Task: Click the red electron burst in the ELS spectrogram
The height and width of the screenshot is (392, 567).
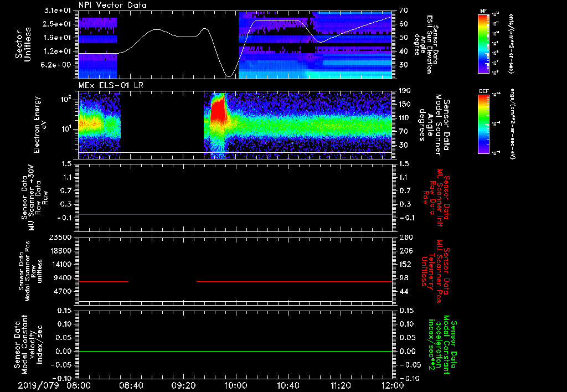Action: [218, 110]
